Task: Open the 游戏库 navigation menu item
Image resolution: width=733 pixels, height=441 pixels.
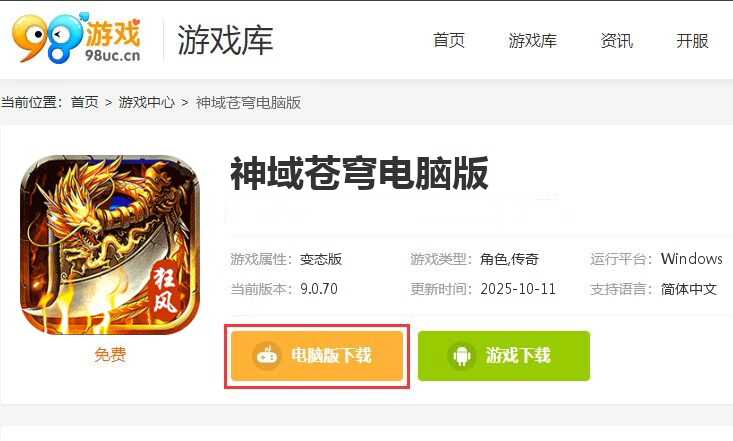Action: click(x=532, y=41)
